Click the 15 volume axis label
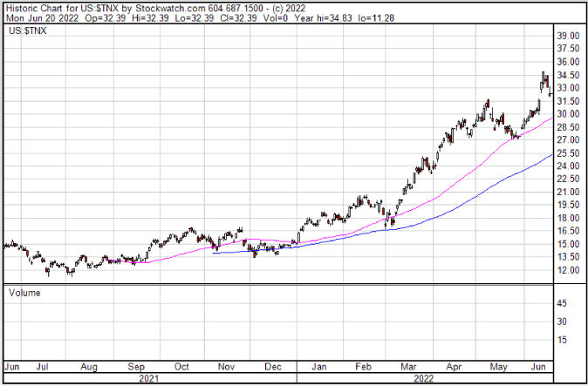 pos(563,340)
